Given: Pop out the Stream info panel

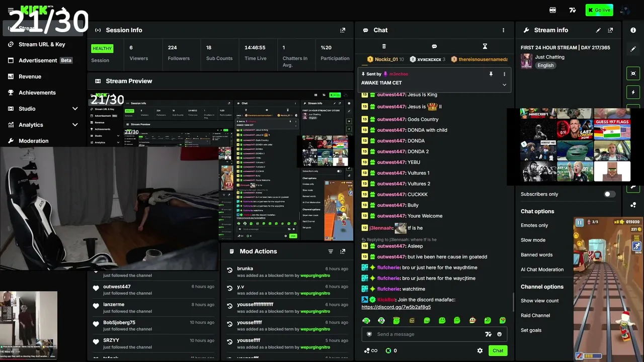Looking at the screenshot, I should [610, 30].
